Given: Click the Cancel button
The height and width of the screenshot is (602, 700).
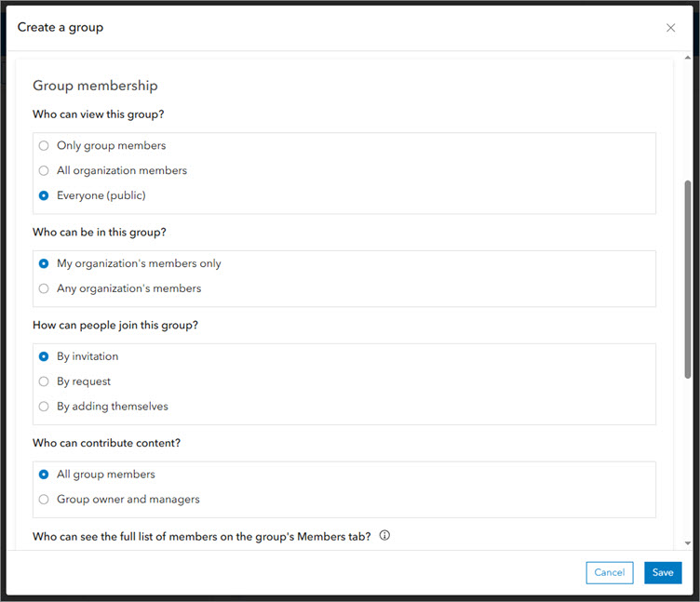Looking at the screenshot, I should click(609, 573).
